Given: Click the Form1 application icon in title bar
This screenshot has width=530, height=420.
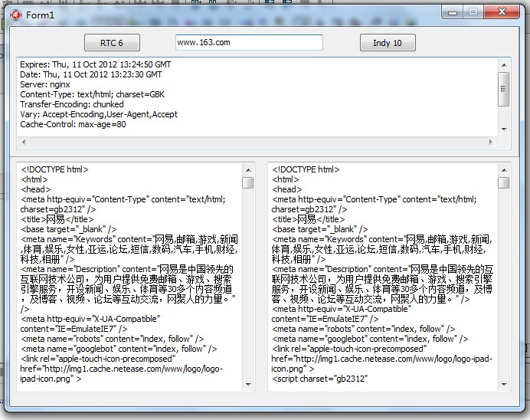Looking at the screenshot, I should click(x=15, y=15).
